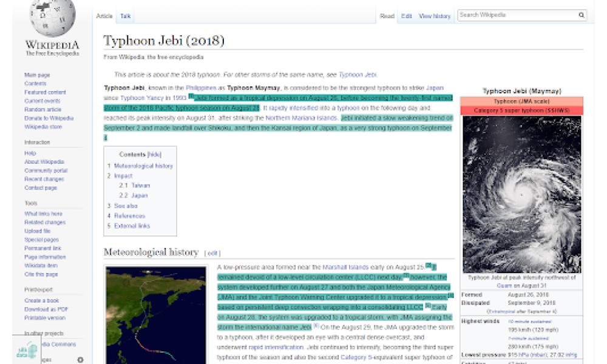The image size is (607, 364).
Task: Open Main page in sidebar
Action: point(37,75)
